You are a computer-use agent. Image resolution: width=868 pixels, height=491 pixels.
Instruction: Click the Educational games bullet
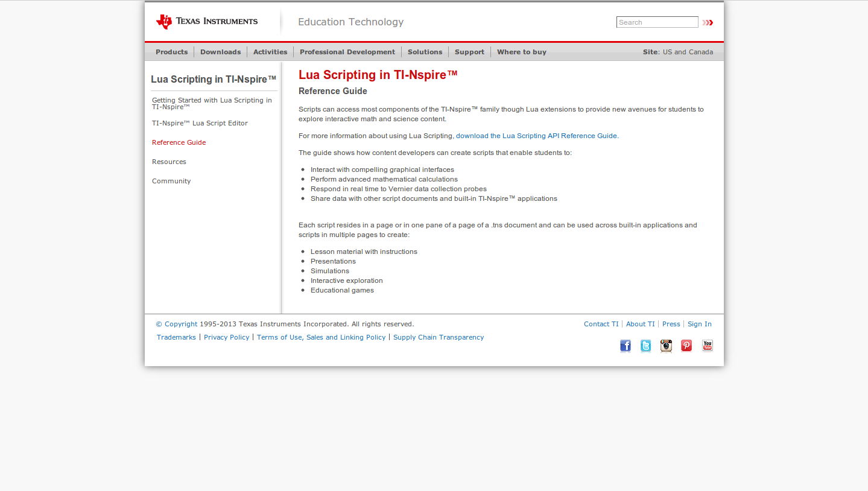pos(342,290)
